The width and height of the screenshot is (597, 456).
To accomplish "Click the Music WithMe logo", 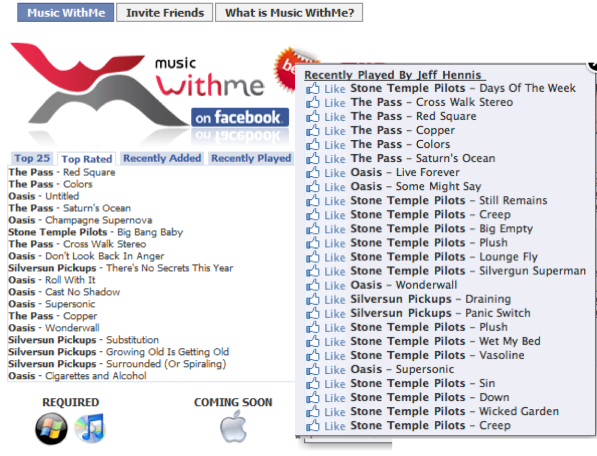I will (x=137, y=86).
